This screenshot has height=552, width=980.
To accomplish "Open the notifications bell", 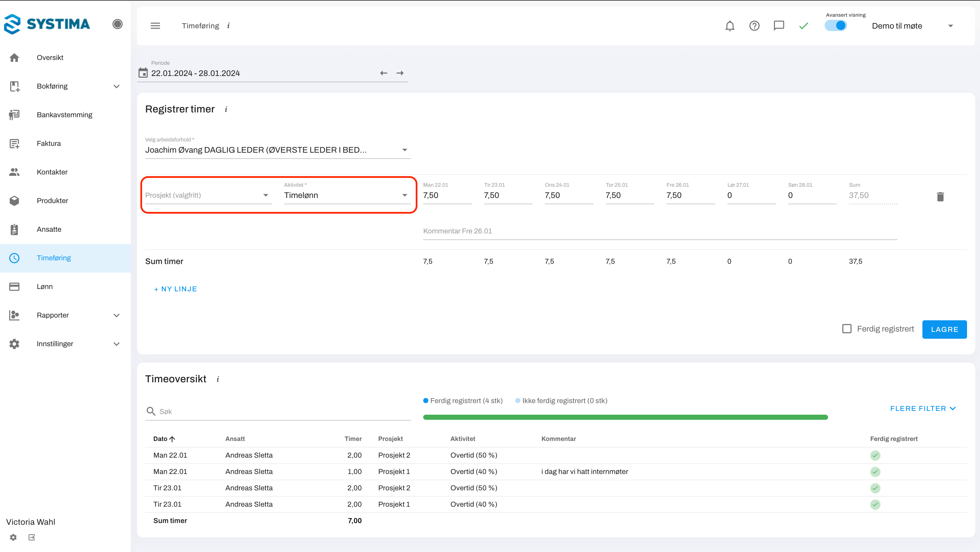I will tap(730, 26).
